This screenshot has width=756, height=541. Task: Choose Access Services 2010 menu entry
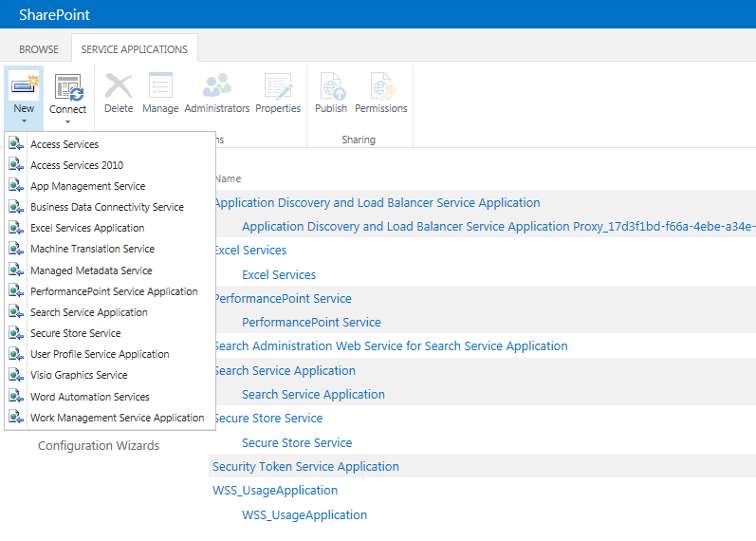coord(77,165)
